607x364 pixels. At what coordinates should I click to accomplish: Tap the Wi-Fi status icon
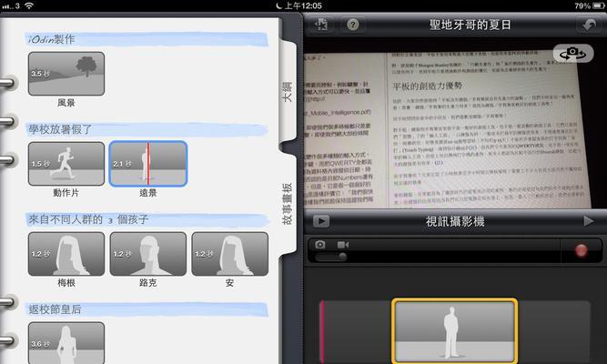click(29, 5)
